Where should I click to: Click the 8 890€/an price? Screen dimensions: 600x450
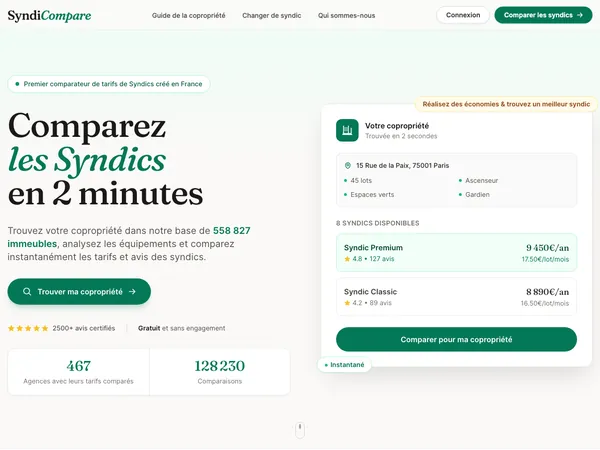coord(547,292)
